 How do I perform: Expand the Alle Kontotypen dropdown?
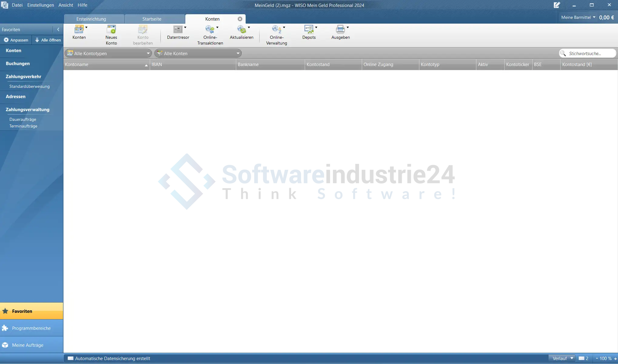coord(148,54)
